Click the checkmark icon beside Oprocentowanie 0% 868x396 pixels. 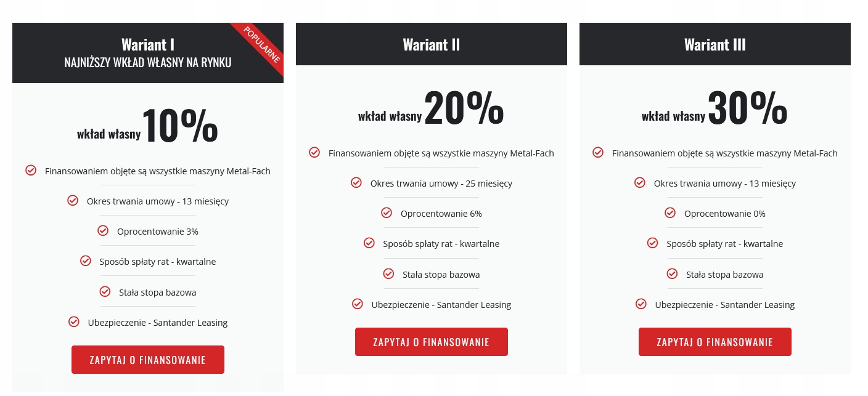point(670,213)
